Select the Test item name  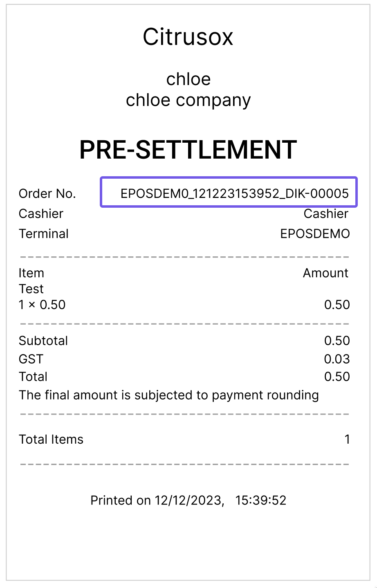tap(31, 289)
